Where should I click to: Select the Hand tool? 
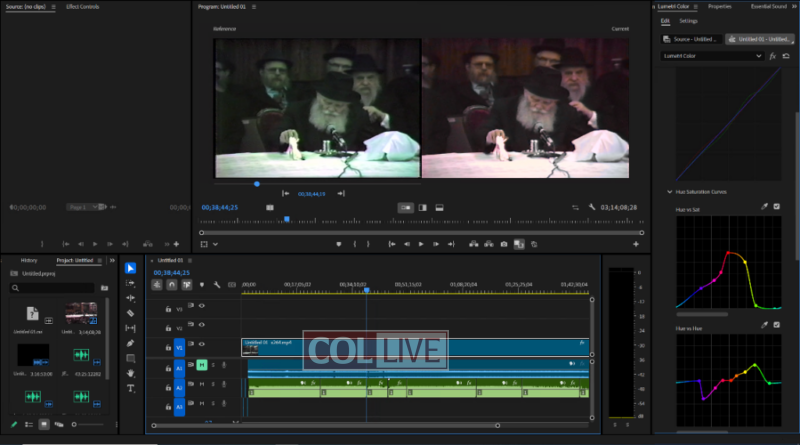[x=130, y=373]
